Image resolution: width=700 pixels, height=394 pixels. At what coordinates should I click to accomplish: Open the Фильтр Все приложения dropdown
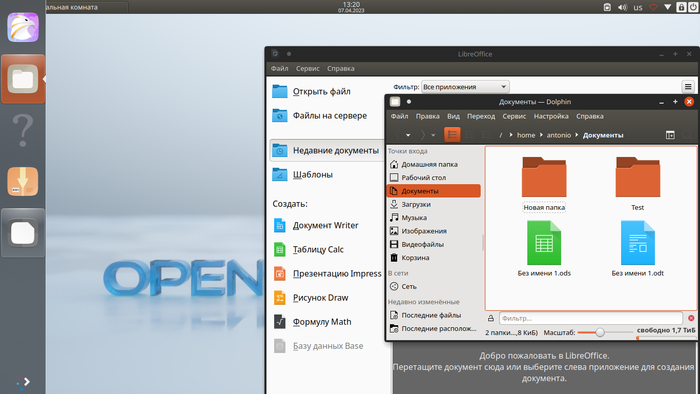(x=465, y=87)
